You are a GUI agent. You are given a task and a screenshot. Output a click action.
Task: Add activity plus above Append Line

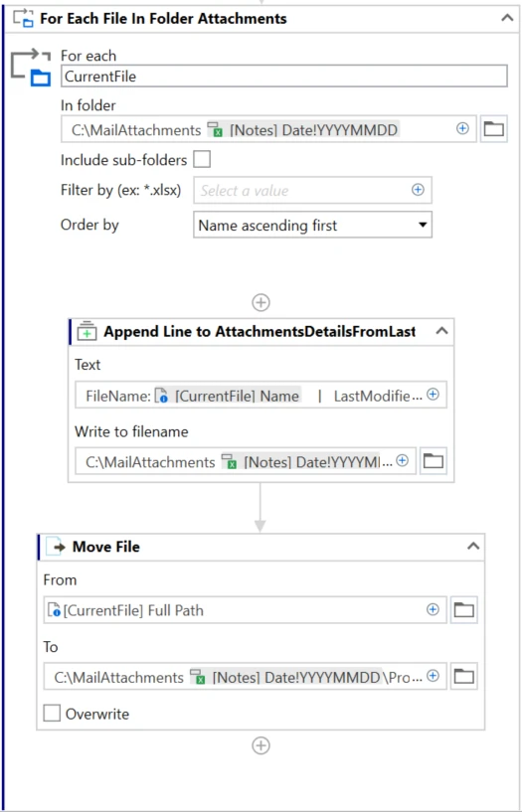261,302
